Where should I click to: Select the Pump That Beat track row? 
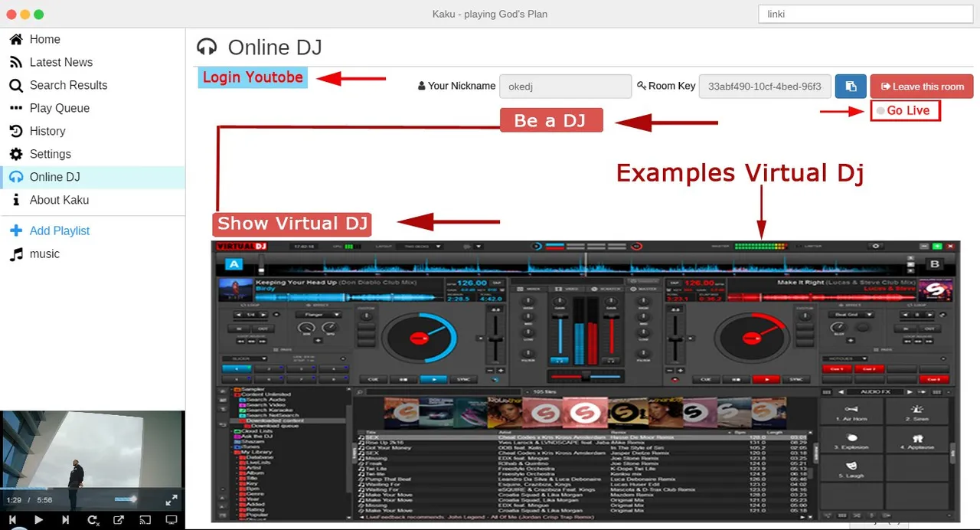click(582, 479)
